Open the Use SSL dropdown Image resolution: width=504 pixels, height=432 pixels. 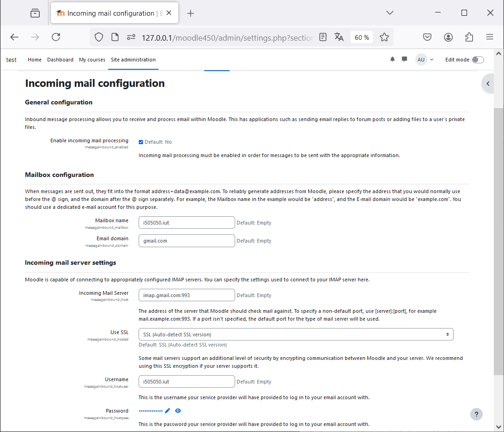point(296,335)
